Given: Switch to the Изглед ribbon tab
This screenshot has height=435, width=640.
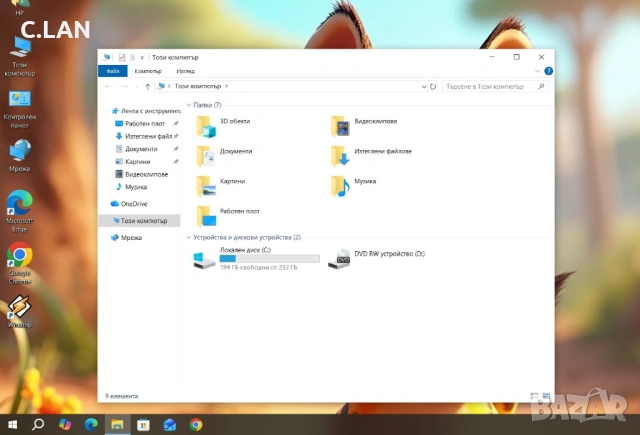Looking at the screenshot, I should click(185, 71).
